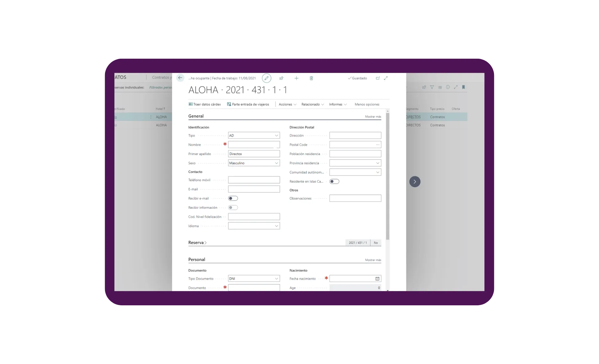Open Postal Code lookup ellipsis

point(377,145)
